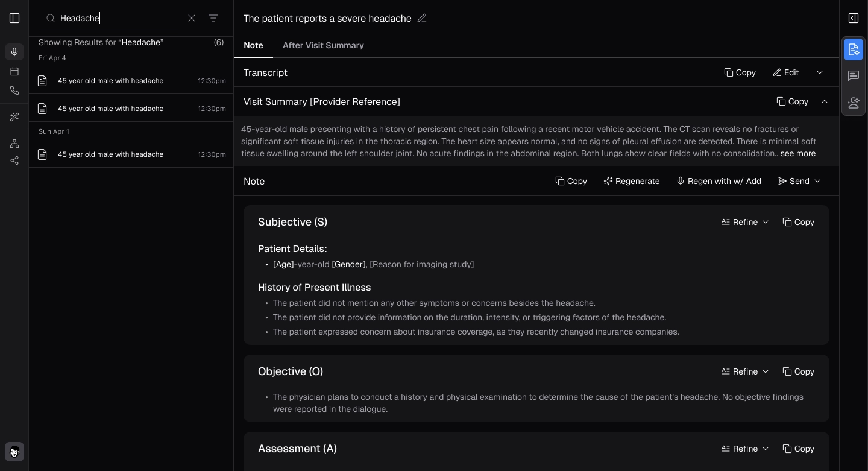Collapse the Visit Summary section
Screen dimensions: 868x471
(x=825, y=101)
